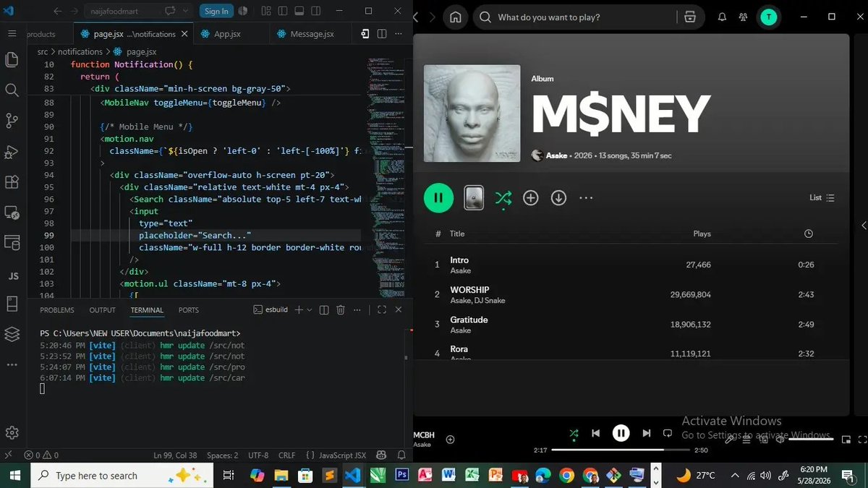Screen dimensions: 868x488
Task: Open Spotify full screen view
Action: click(861, 438)
